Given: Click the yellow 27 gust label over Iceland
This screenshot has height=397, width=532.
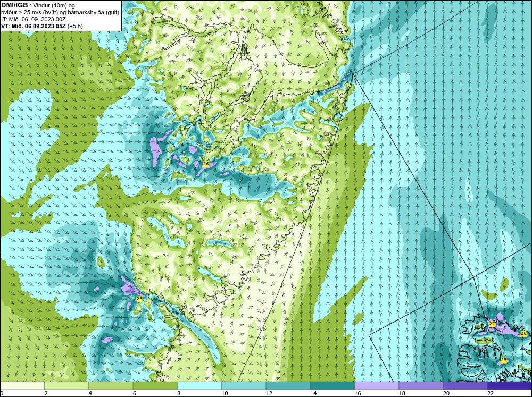Looking at the screenshot, I should tap(492, 324).
